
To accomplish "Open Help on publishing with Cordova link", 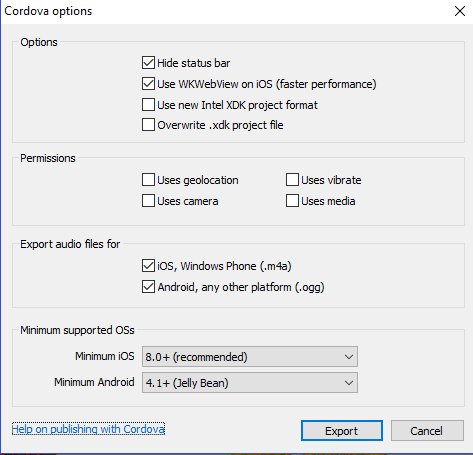I will [x=88, y=429].
